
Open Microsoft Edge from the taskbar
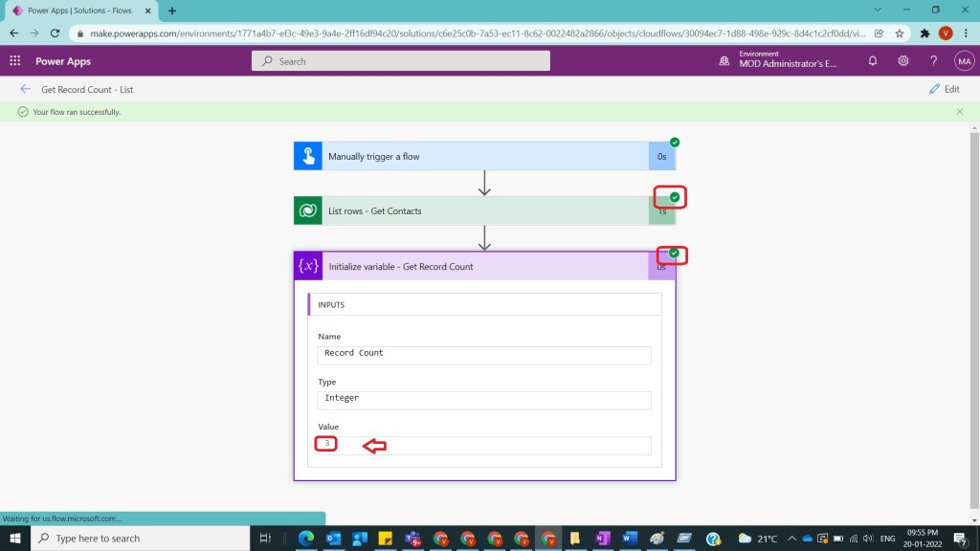point(305,539)
